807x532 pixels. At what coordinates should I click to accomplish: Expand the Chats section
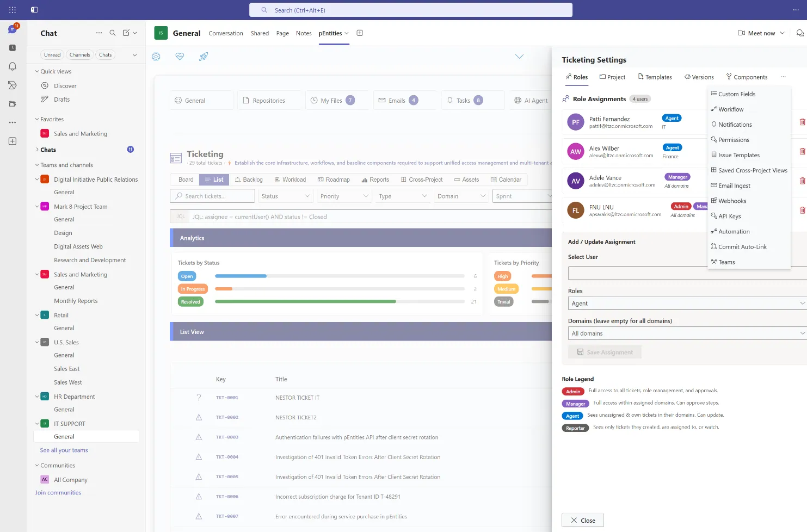click(x=37, y=150)
